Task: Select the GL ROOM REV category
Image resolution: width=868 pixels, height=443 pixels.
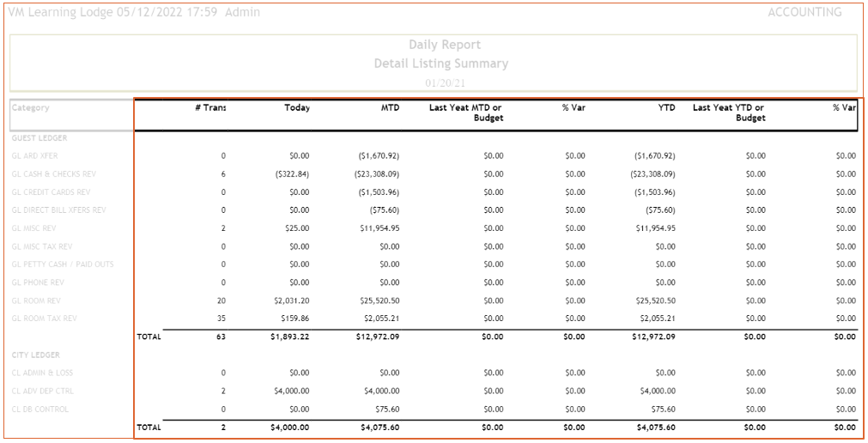Action: tap(36, 300)
